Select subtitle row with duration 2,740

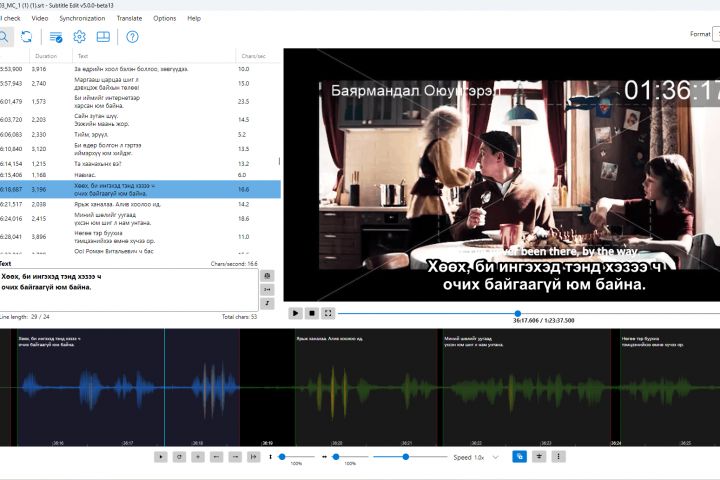[140, 84]
